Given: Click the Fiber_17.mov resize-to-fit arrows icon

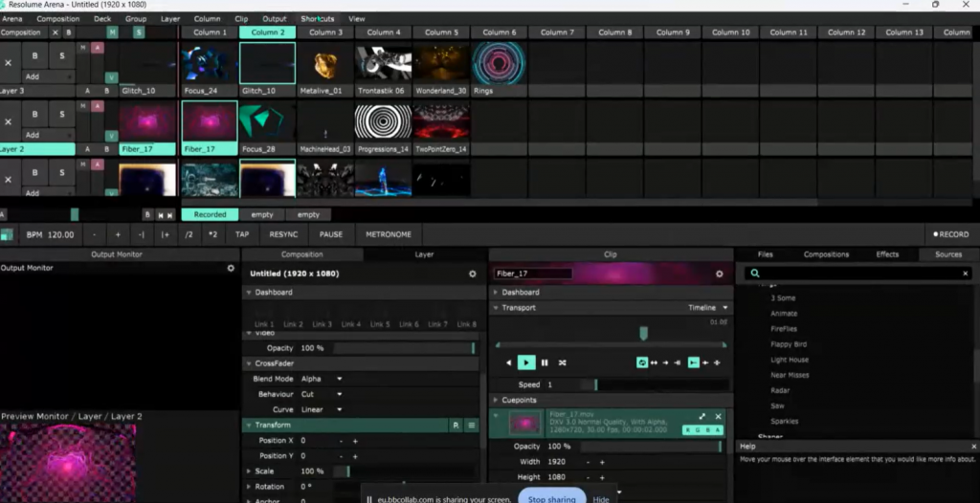Looking at the screenshot, I should [702, 416].
